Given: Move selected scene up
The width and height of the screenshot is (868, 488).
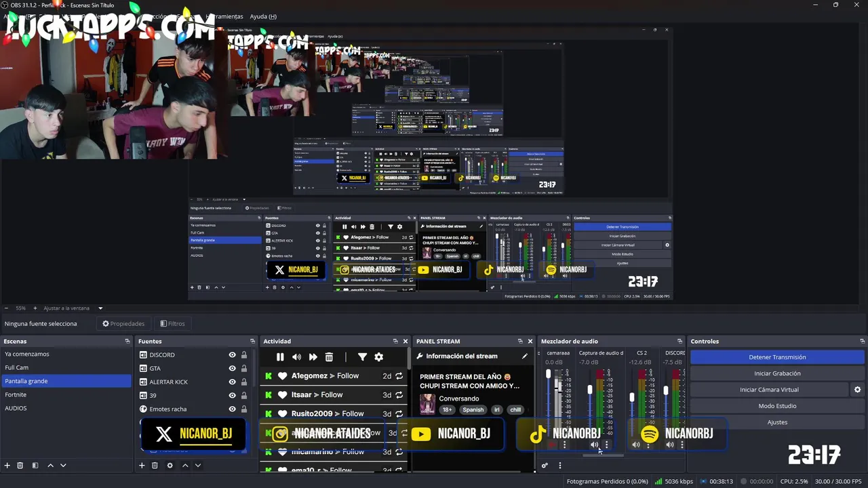Looking at the screenshot, I should 50,466.
